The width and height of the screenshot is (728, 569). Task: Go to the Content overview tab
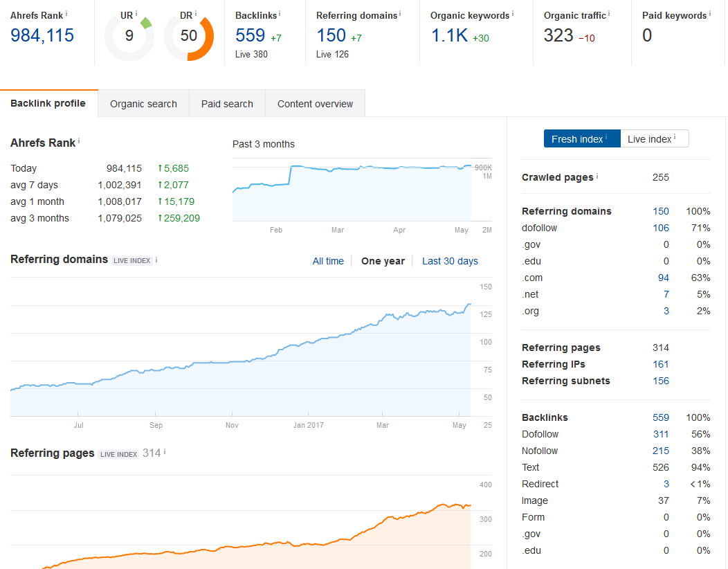point(316,104)
